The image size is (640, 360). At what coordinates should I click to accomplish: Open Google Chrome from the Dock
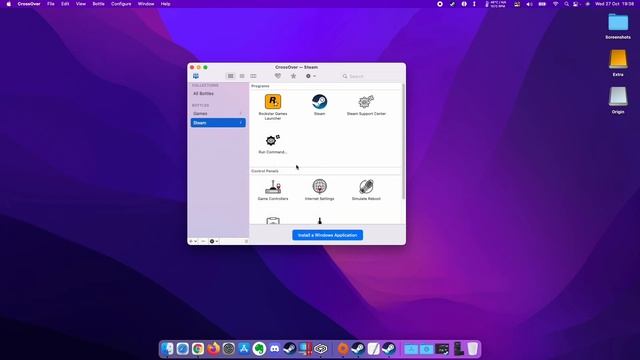pyautogui.click(x=198, y=349)
